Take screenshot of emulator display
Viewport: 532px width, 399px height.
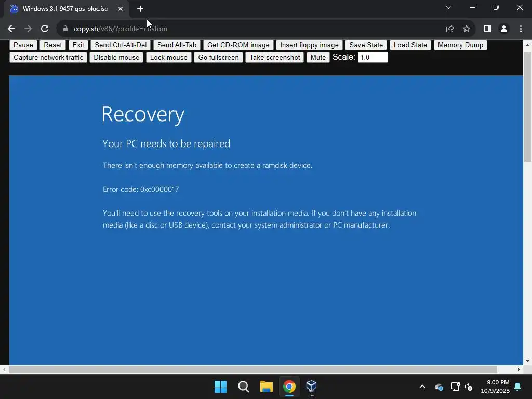pos(275,57)
